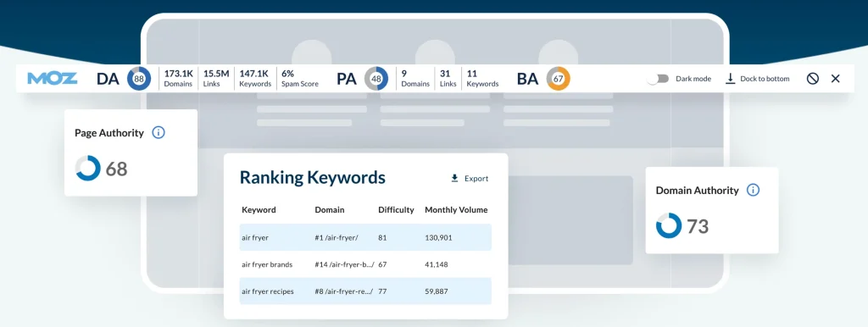Click the MOZ logo in the bar
Image resolution: width=868 pixels, height=327 pixels.
(x=53, y=79)
